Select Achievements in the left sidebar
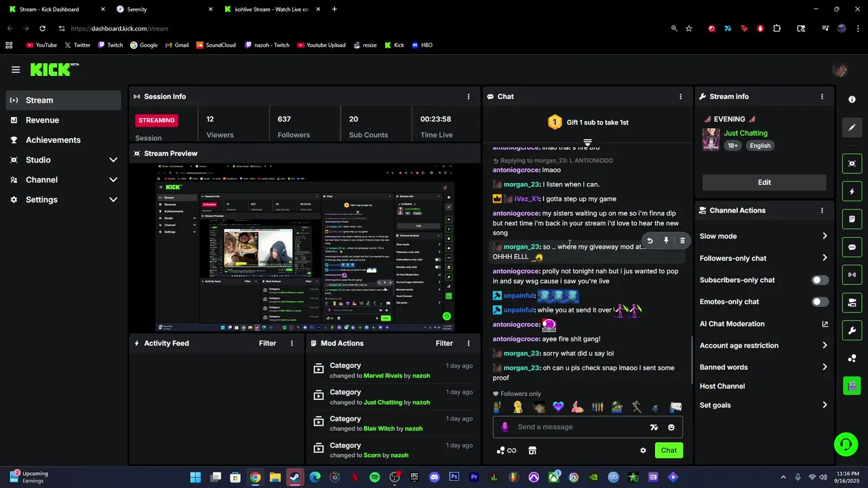This screenshot has width=868, height=488. pos(64,140)
